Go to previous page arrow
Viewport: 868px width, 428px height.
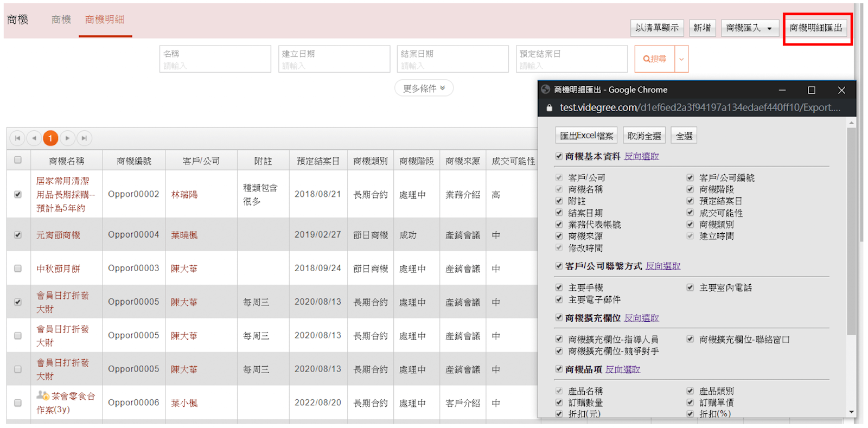[34, 138]
